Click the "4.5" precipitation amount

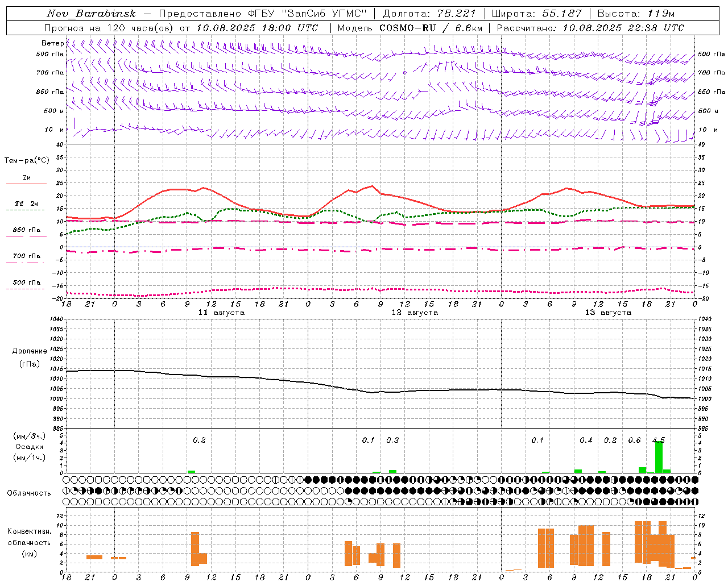coord(659,440)
